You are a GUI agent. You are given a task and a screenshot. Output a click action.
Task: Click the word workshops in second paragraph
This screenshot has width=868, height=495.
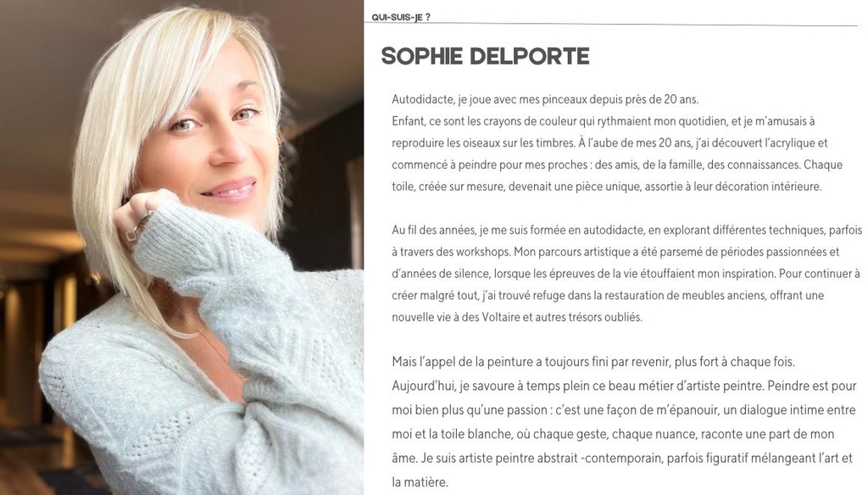point(482,252)
